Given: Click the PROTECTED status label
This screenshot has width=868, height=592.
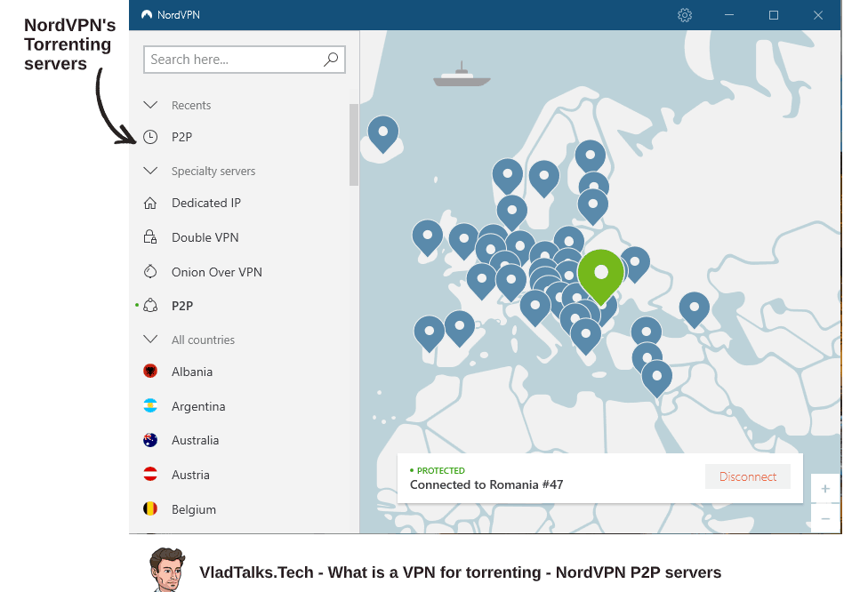Looking at the screenshot, I should coord(440,470).
